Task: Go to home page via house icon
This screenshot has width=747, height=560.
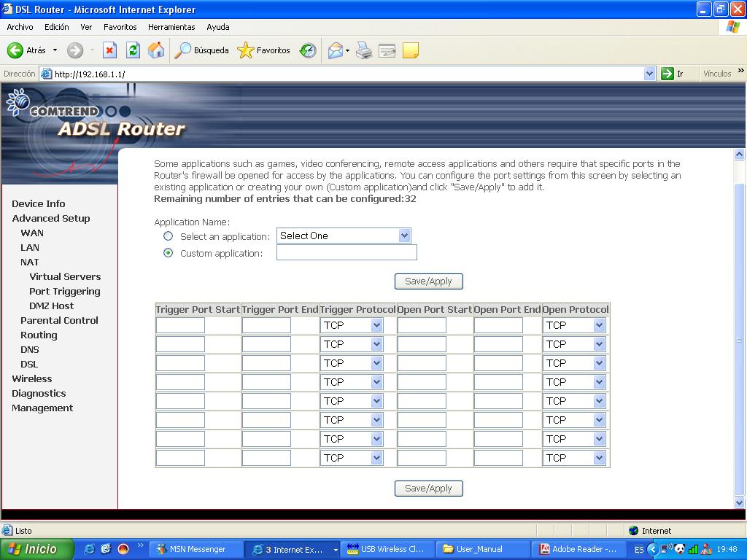Action: (156, 50)
